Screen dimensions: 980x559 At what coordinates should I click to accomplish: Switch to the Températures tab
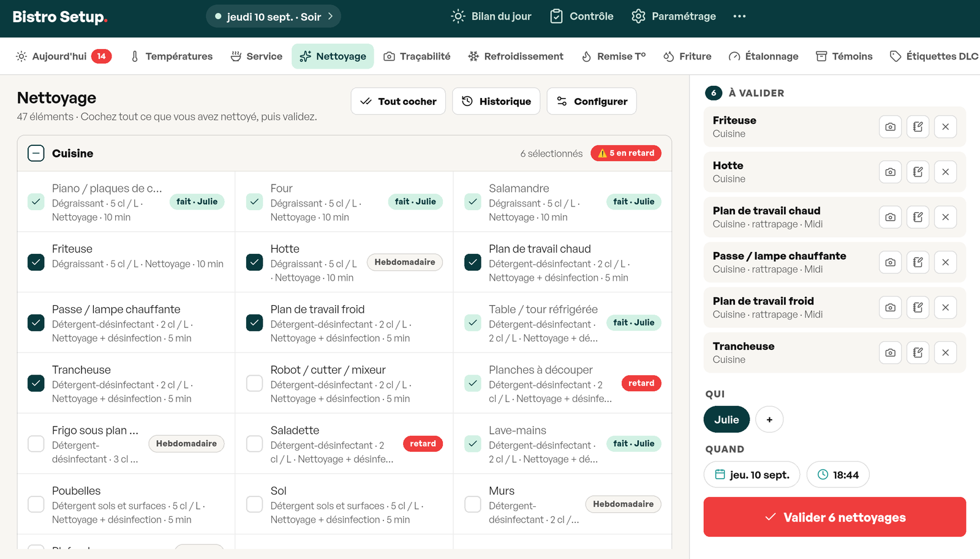point(171,56)
